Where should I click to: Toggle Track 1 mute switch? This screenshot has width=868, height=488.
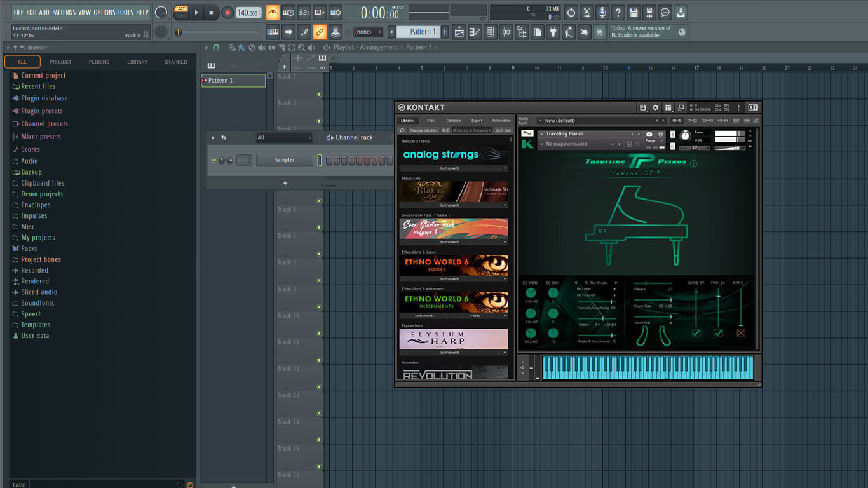(319, 95)
